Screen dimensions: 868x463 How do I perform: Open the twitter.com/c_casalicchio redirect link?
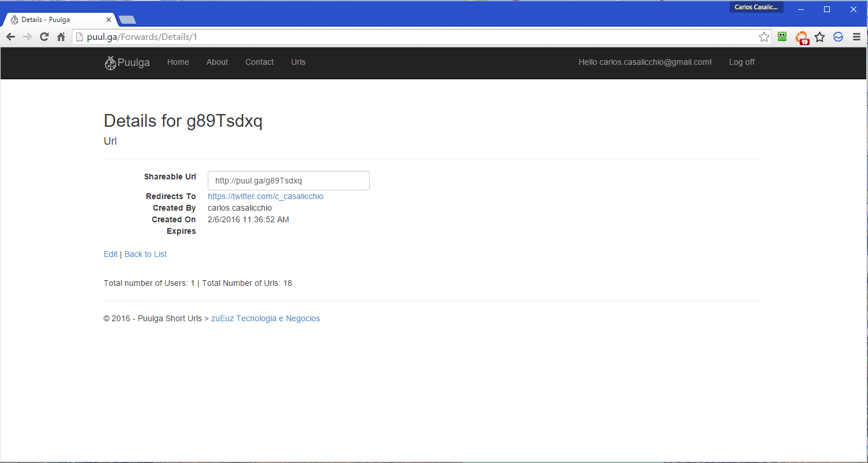pyautogui.click(x=265, y=196)
